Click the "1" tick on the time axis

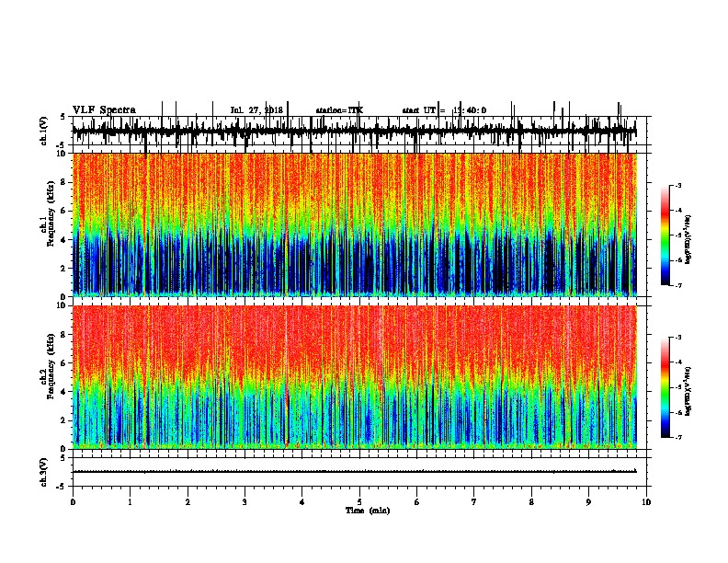click(x=130, y=502)
